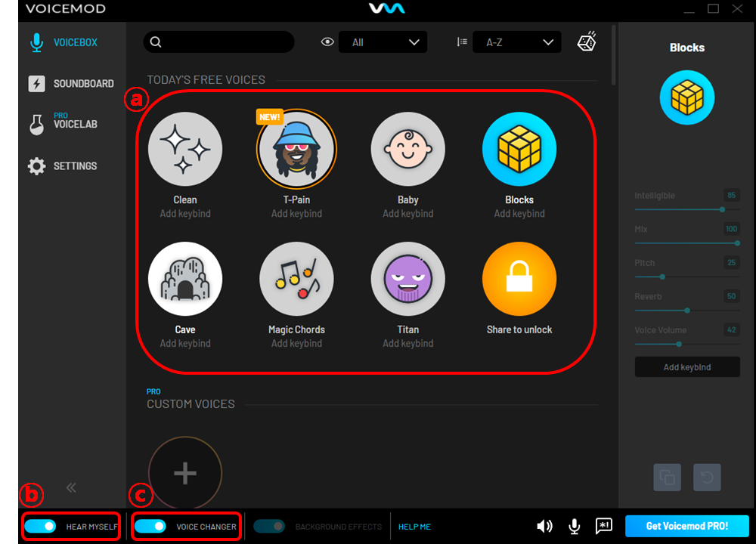756x544 pixels.
Task: Mute the microphone in bottom bar
Action: 575,526
